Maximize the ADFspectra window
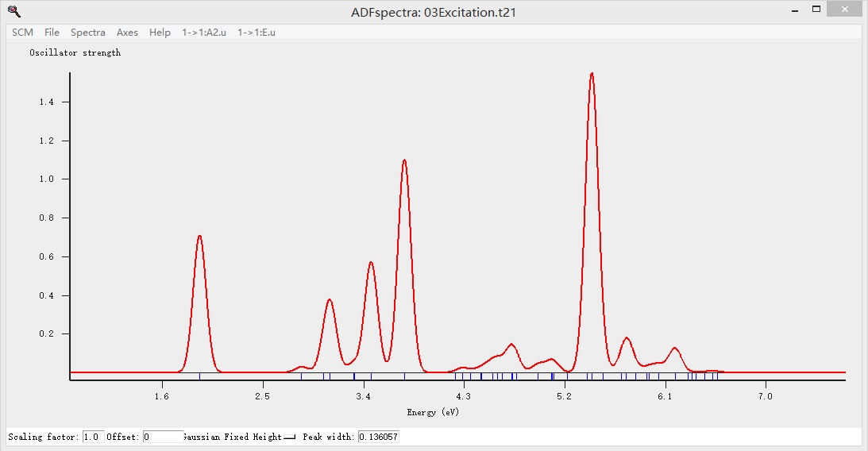 coord(816,10)
